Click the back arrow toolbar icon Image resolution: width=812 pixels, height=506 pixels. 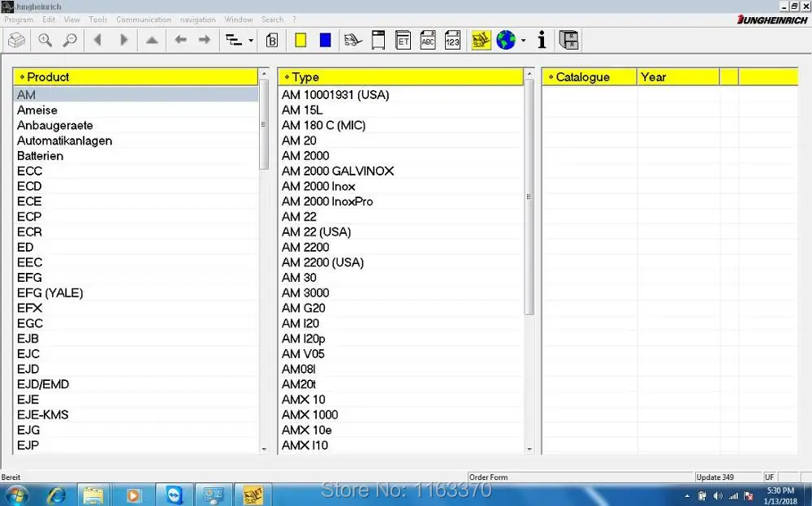(x=180, y=40)
